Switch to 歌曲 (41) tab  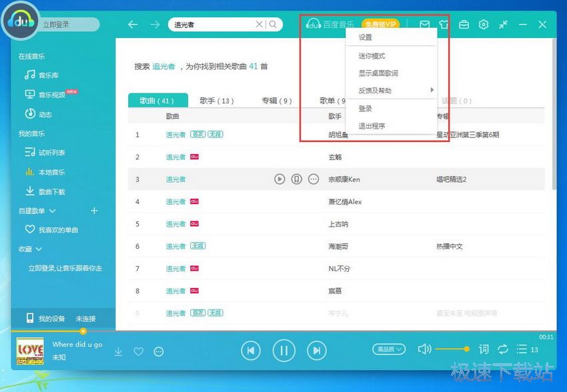158,101
